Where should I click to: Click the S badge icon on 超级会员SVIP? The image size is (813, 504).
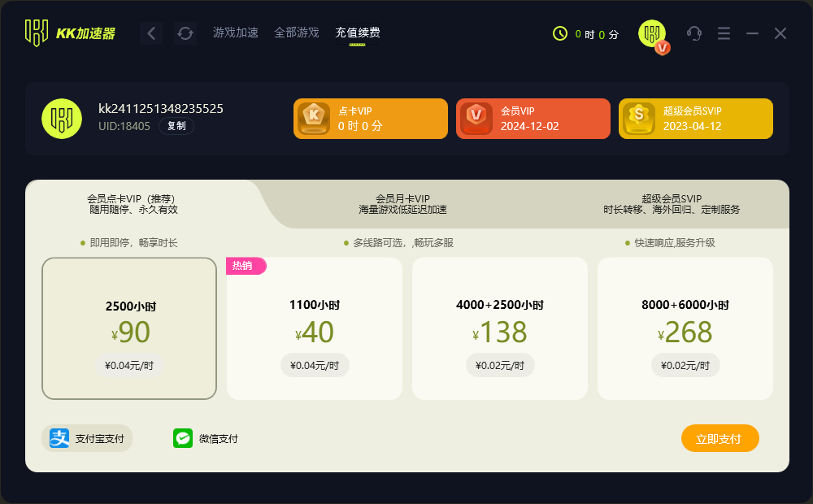pos(639,119)
